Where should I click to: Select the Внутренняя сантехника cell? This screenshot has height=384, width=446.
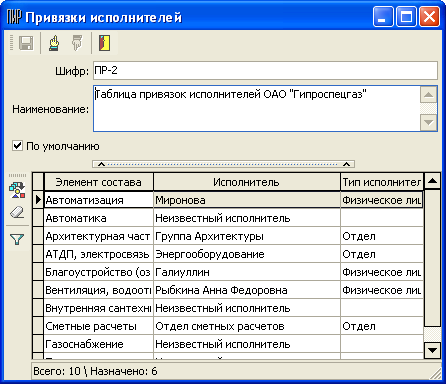[x=99, y=308]
